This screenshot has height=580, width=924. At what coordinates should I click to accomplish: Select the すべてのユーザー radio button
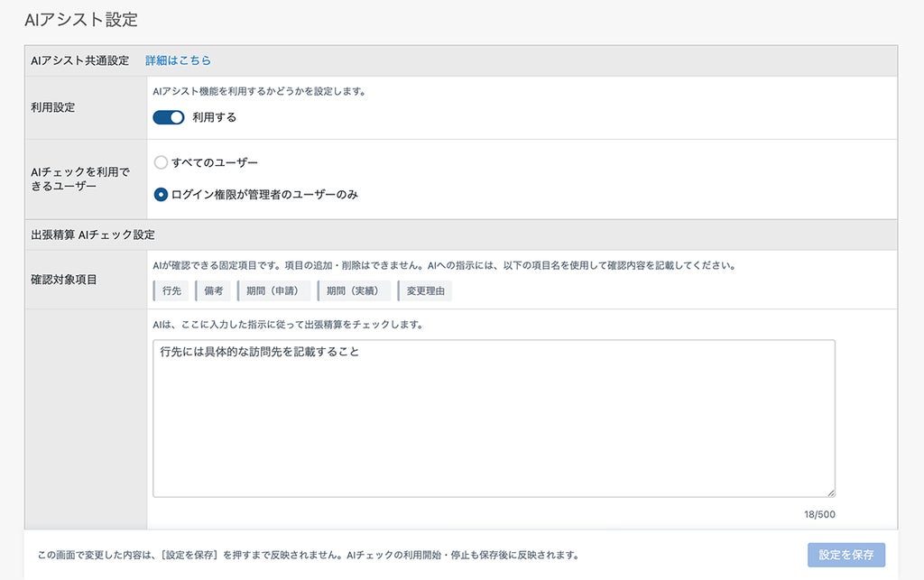[x=161, y=162]
